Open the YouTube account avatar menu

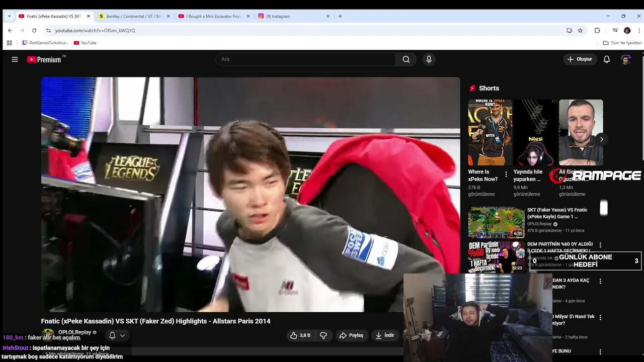point(626,59)
